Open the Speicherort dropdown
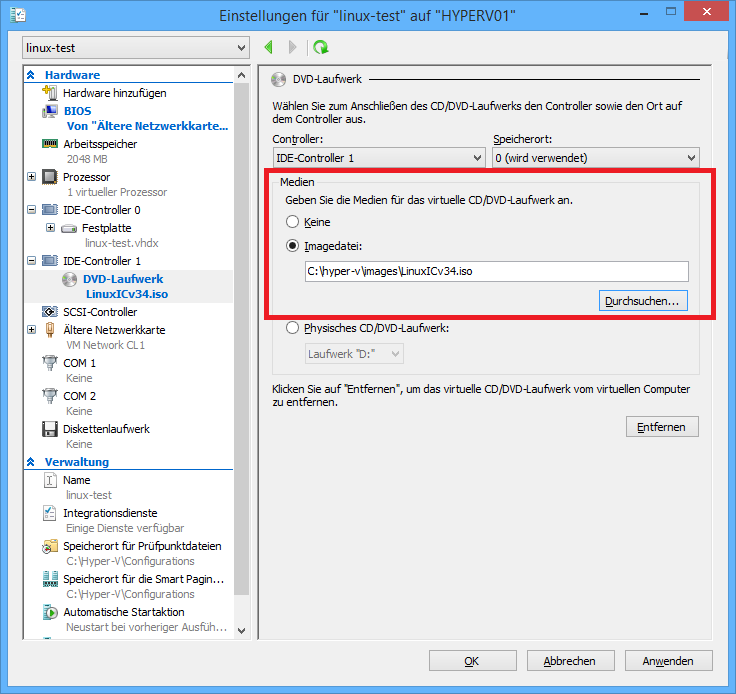The height and width of the screenshot is (694, 736). [x=596, y=158]
